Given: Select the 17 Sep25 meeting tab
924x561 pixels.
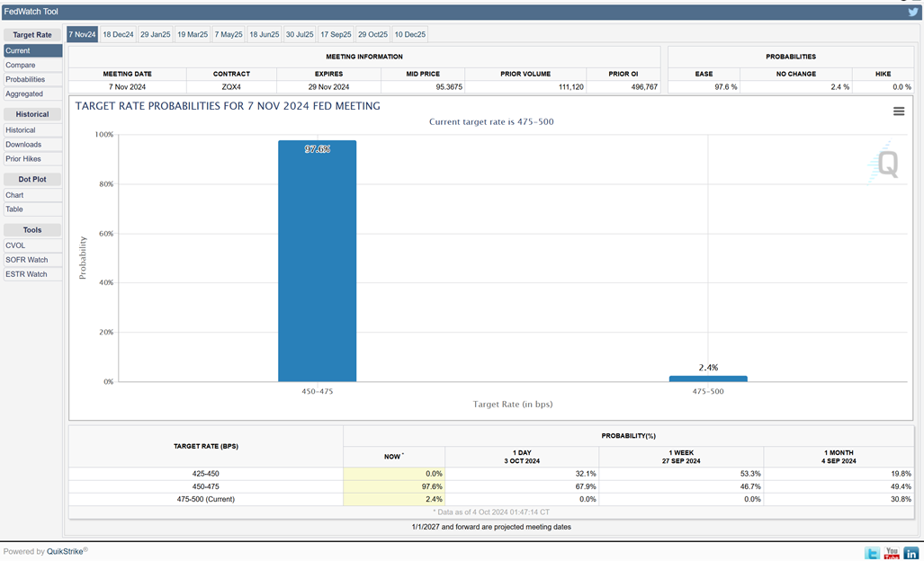Looking at the screenshot, I should tap(336, 34).
